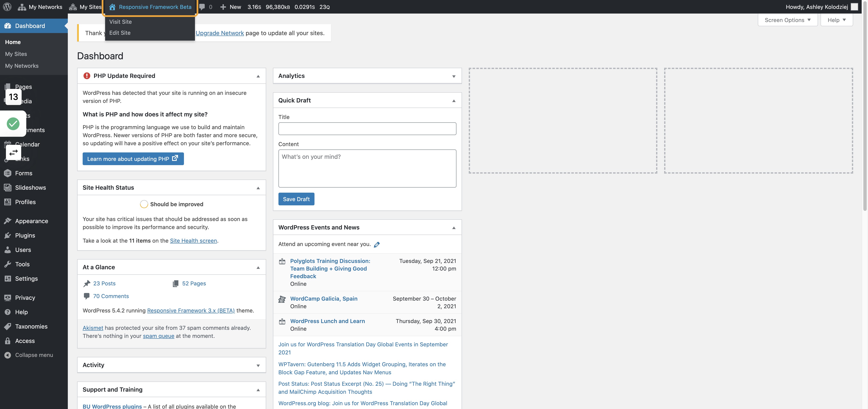This screenshot has height=409, width=868.
Task: Click the Quick Draft Title input field
Action: pyautogui.click(x=367, y=129)
